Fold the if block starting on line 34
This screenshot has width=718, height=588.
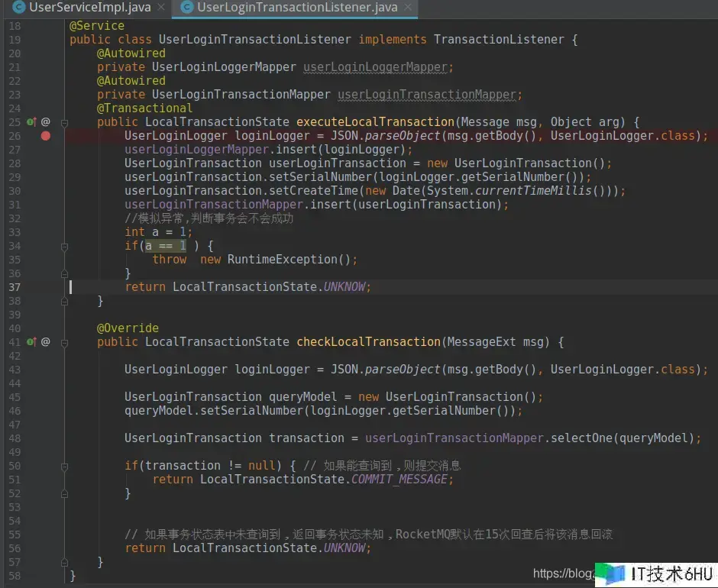pos(65,246)
